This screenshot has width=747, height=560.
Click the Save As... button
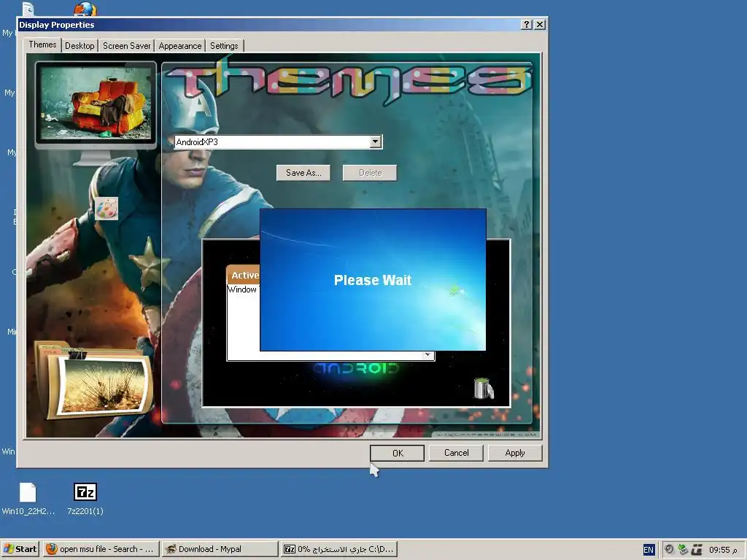(303, 173)
